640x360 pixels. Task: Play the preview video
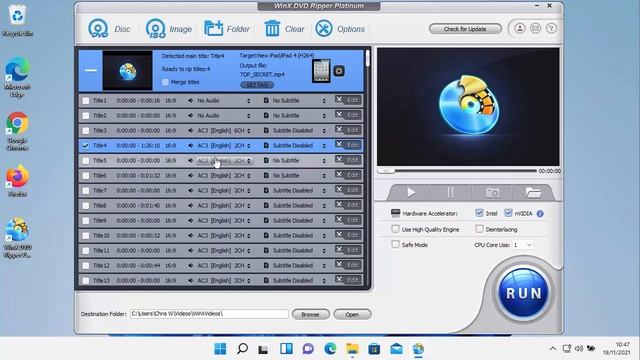(x=411, y=192)
